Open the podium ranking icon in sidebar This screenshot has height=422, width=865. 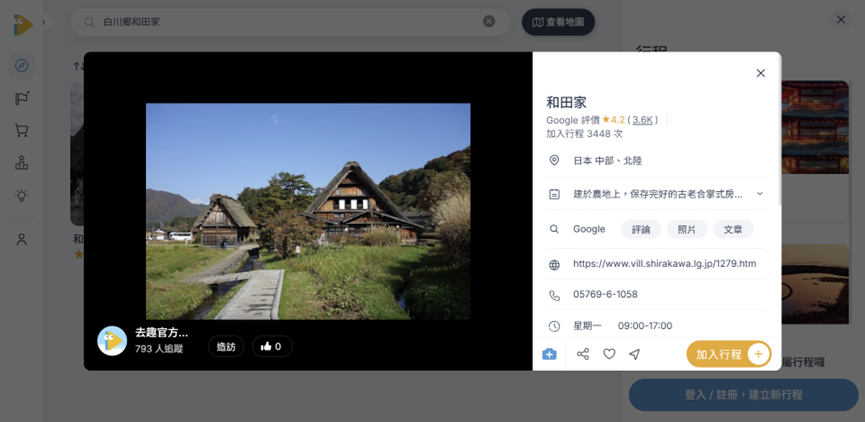click(22, 163)
